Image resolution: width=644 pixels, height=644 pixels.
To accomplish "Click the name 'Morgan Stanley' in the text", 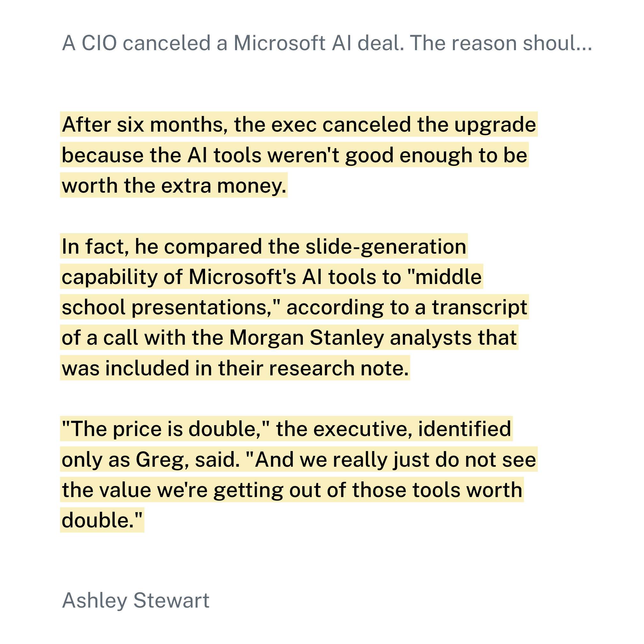I will pyautogui.click(x=307, y=337).
